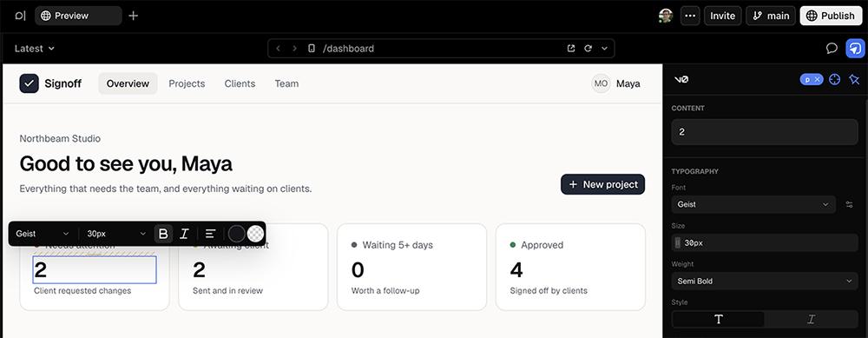
Task: Click the '0' in Waiting 5+ days card
Action: pos(358,270)
